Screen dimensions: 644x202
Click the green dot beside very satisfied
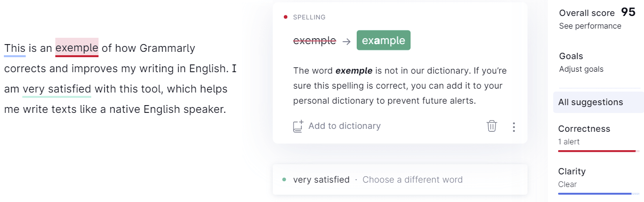(x=284, y=180)
